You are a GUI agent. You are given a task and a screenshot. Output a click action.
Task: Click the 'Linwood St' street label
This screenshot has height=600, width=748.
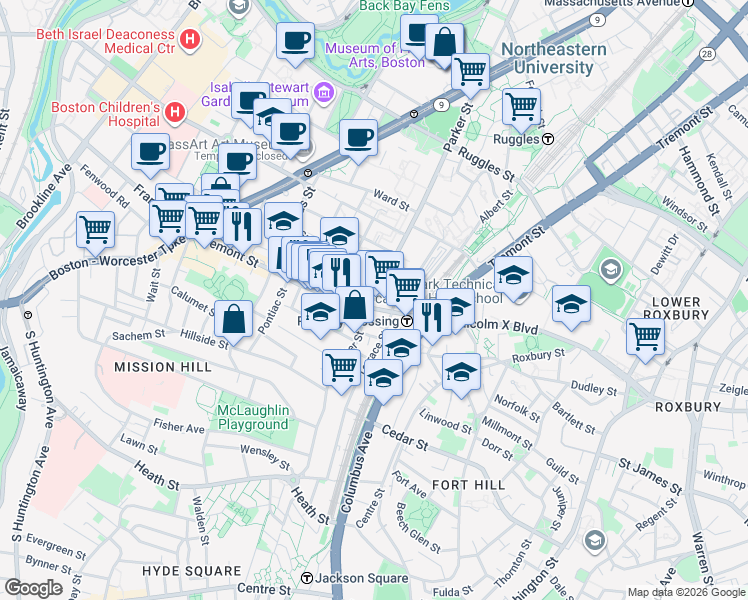coord(445,421)
